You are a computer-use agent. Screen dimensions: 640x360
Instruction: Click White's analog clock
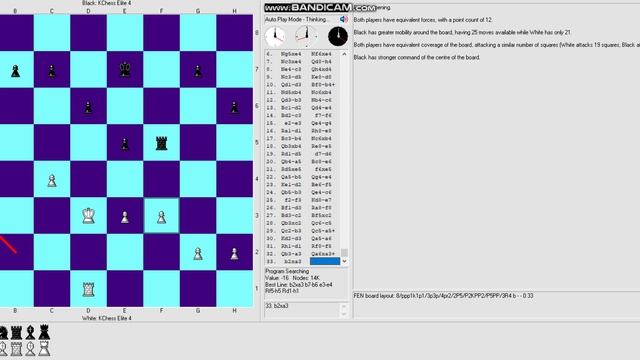pos(275,37)
